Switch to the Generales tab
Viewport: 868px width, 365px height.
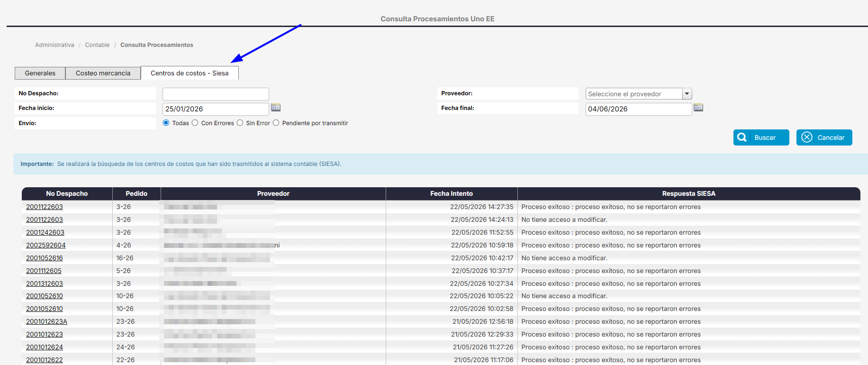coord(40,73)
